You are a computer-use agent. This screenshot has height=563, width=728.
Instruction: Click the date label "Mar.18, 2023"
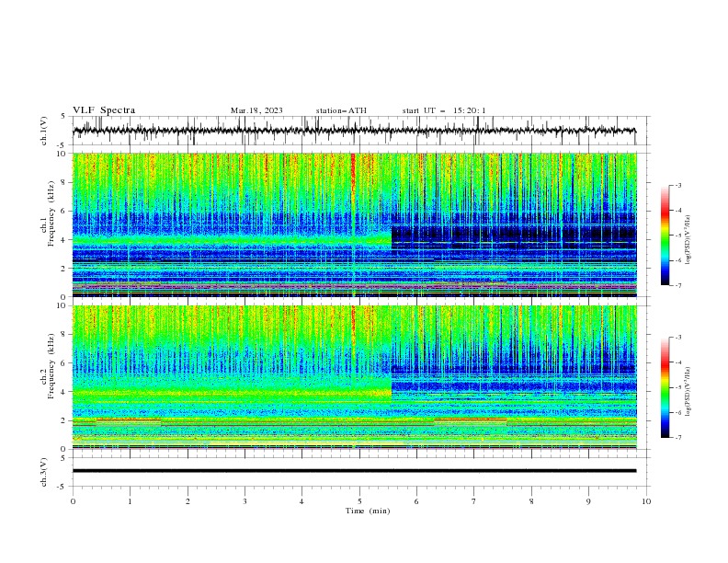(256, 110)
